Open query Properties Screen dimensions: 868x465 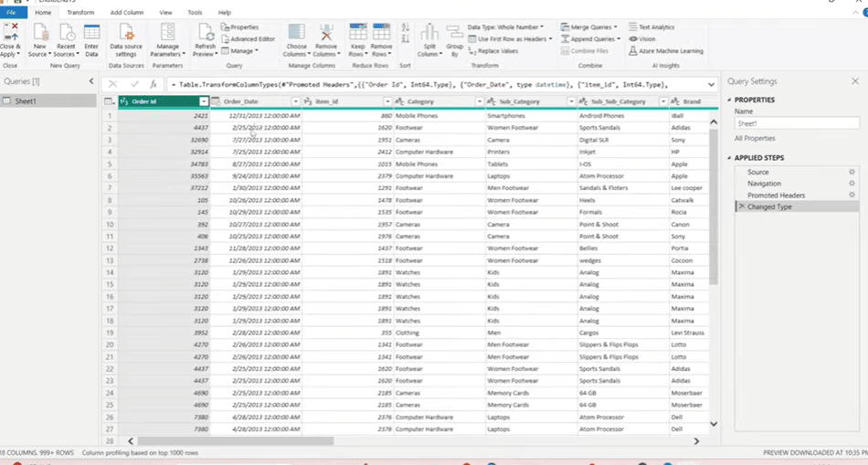point(239,27)
